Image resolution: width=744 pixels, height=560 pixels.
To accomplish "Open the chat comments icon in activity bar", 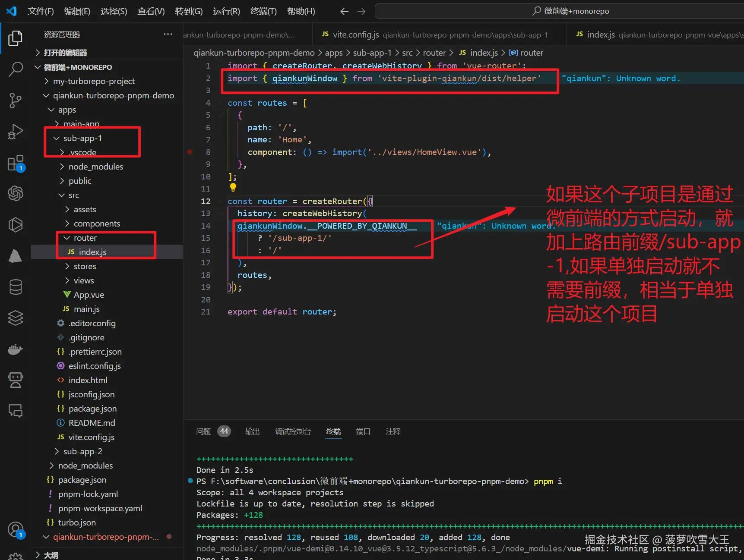I will (x=16, y=411).
